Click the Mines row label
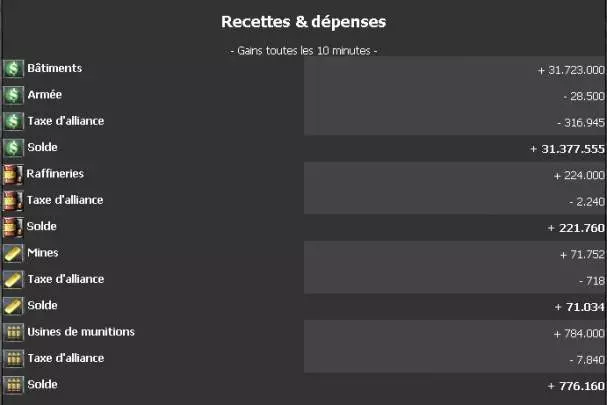The image size is (607, 405). [x=43, y=252]
